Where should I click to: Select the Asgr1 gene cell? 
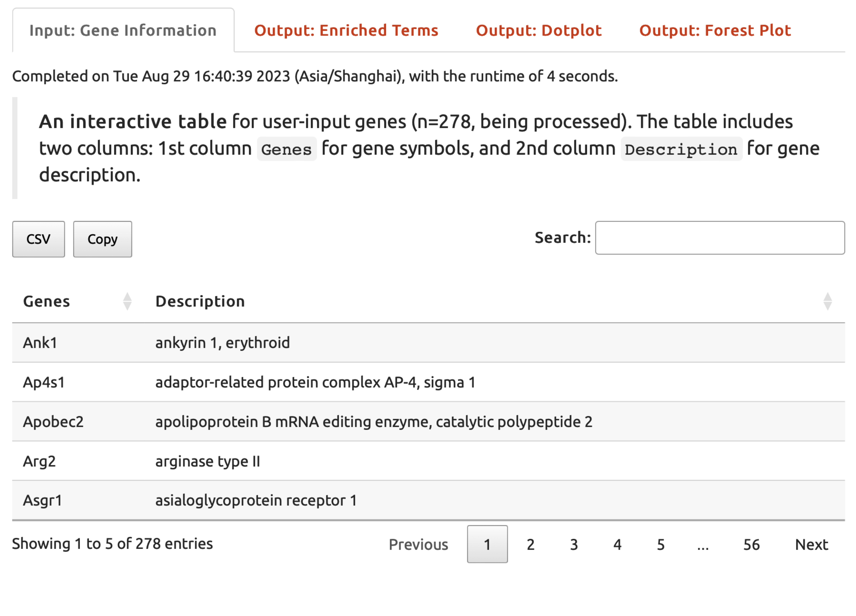coord(42,501)
